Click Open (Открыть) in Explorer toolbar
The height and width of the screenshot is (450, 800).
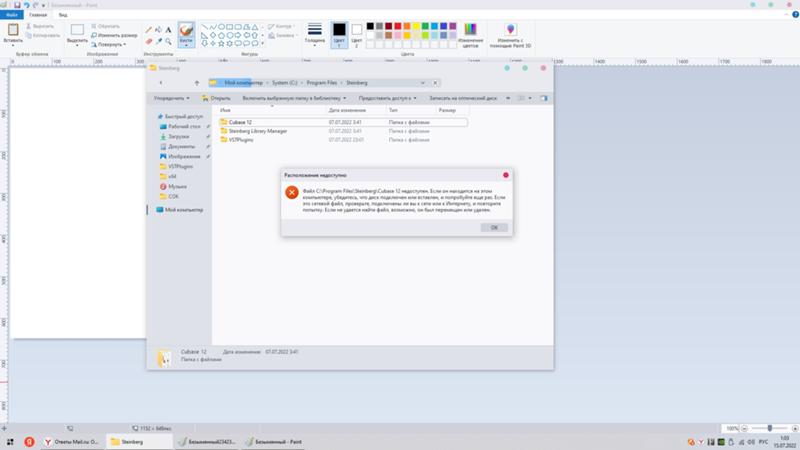point(216,98)
